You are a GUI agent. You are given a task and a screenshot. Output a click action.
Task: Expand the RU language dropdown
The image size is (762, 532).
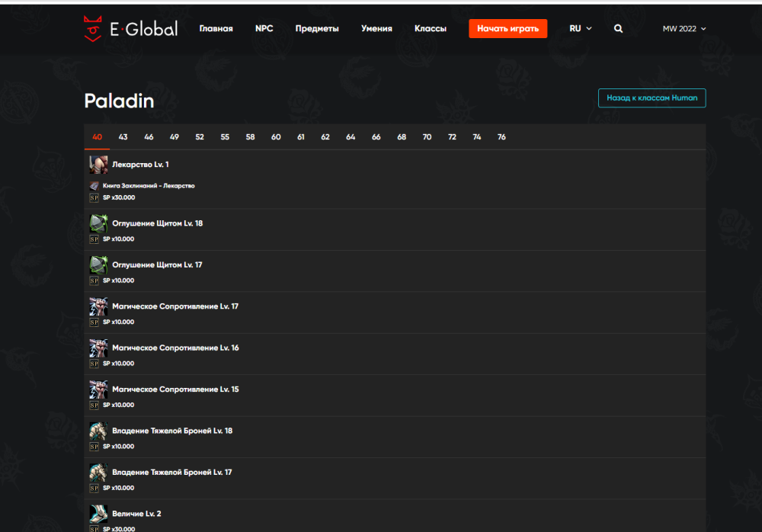coord(580,29)
